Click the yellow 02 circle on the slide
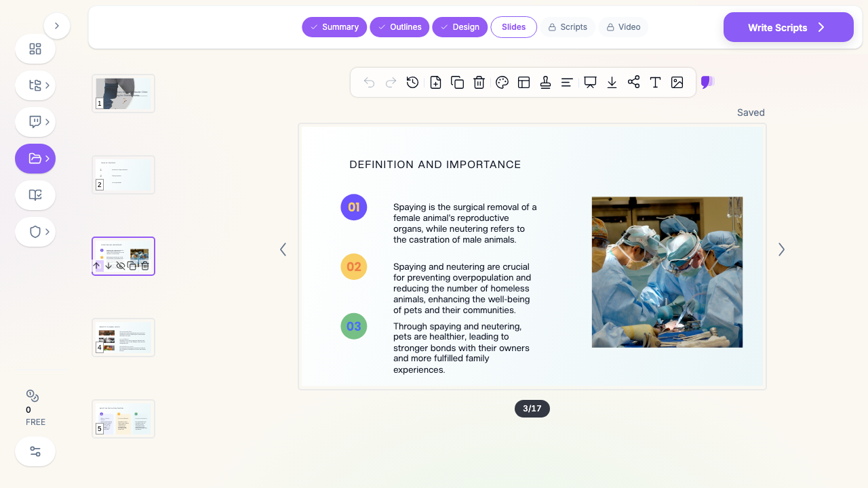868x488 pixels. pos(354,267)
